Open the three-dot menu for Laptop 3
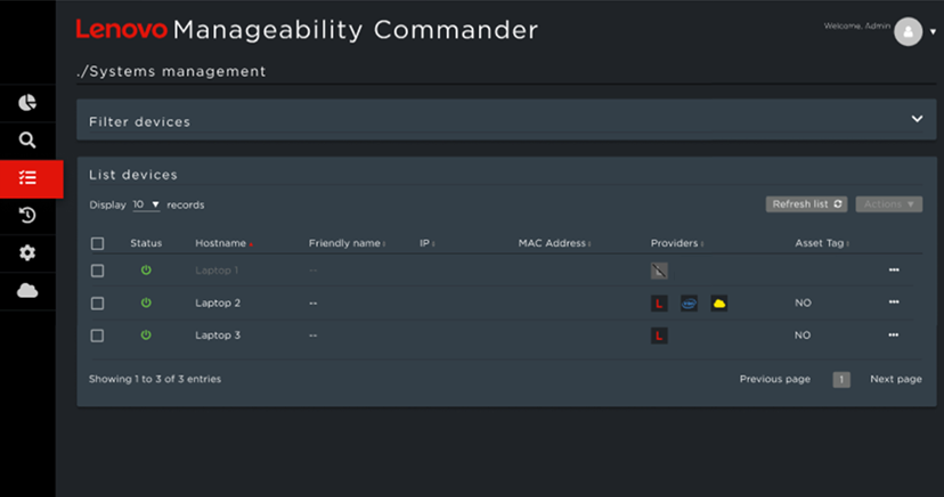The image size is (944, 497). (x=893, y=335)
